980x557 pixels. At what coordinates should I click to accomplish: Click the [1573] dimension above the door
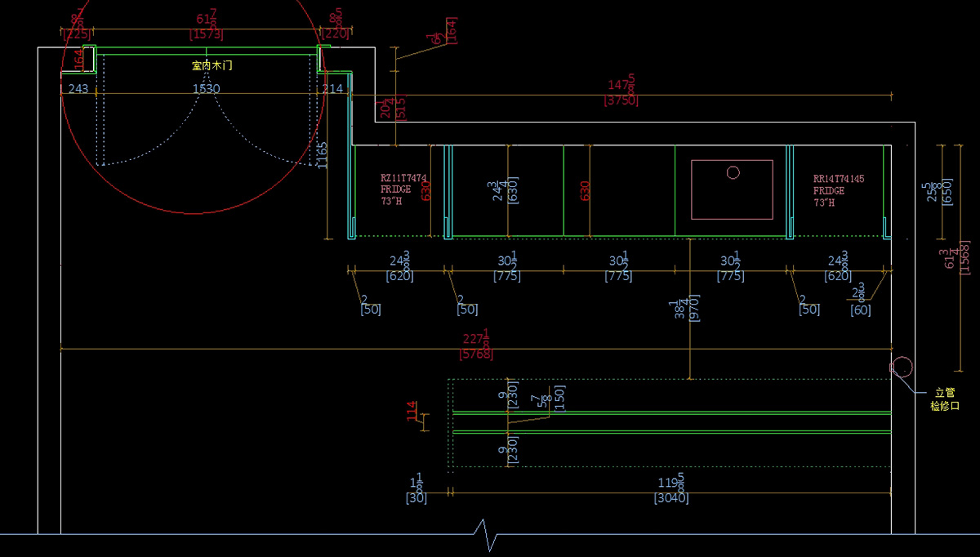[x=206, y=34]
